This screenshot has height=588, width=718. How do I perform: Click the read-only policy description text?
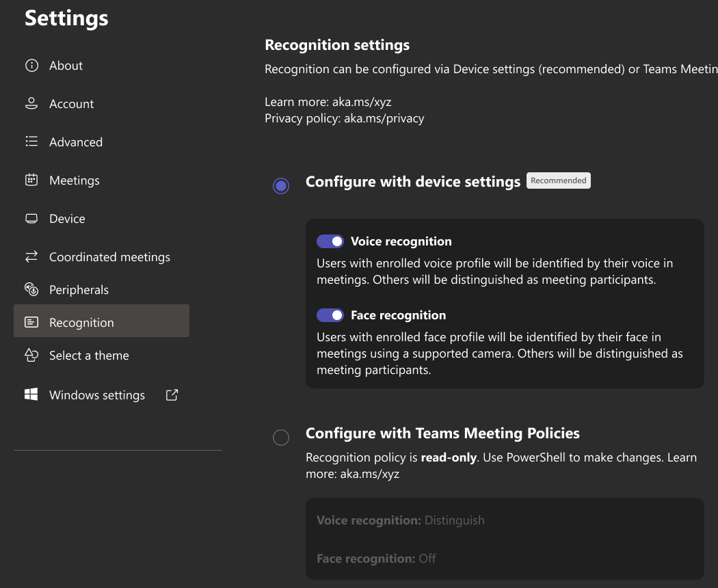(501, 465)
